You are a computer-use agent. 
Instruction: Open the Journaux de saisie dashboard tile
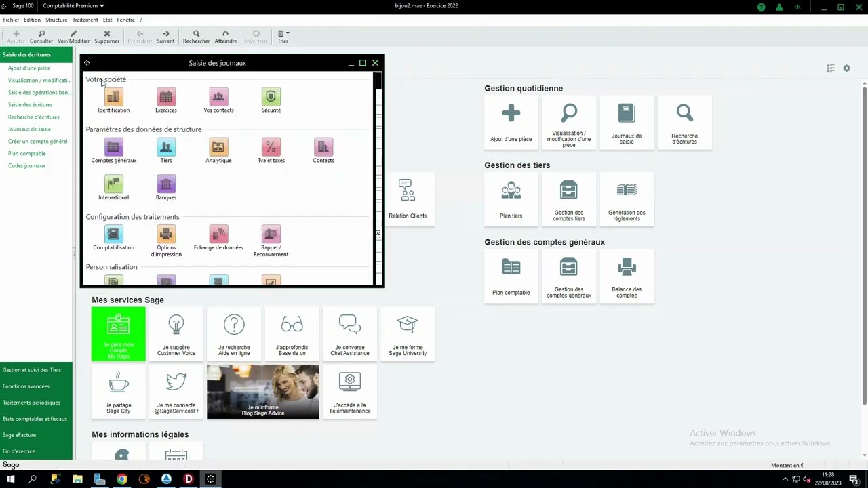627,123
